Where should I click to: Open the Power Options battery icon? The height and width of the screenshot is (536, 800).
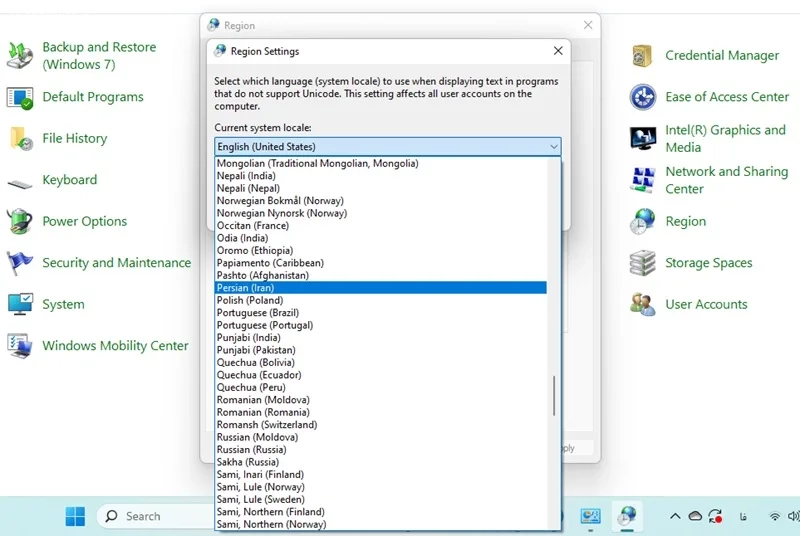(20, 221)
